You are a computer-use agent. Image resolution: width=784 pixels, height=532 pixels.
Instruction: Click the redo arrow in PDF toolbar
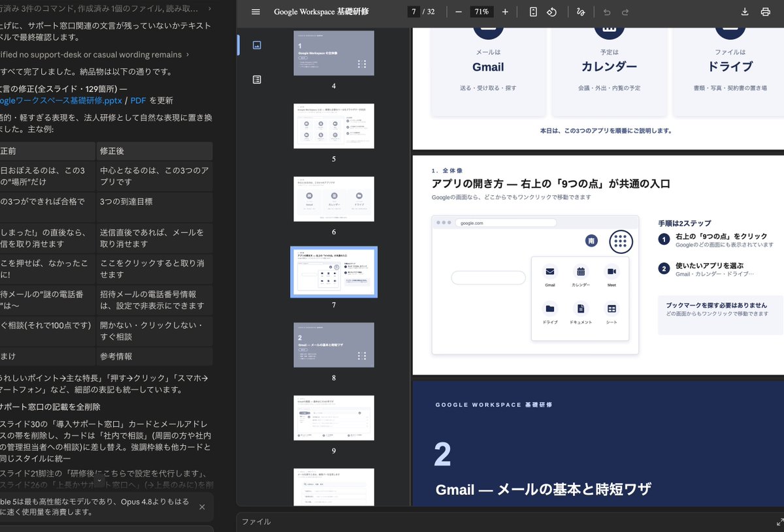[x=625, y=12]
